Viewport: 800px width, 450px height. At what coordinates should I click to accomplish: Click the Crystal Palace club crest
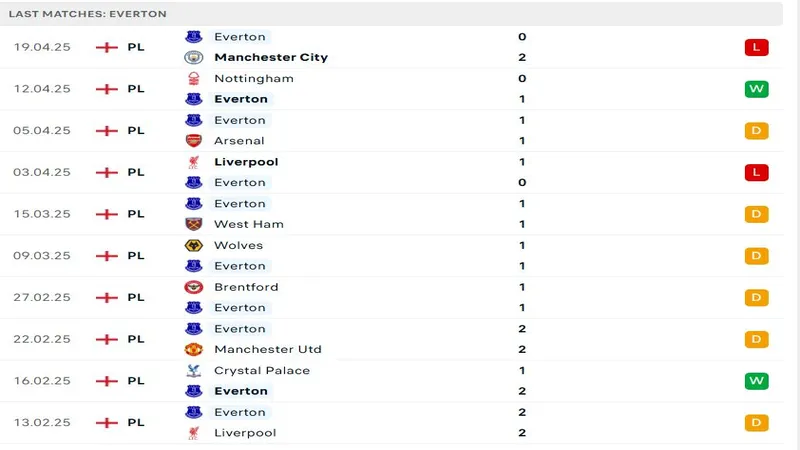coord(194,370)
